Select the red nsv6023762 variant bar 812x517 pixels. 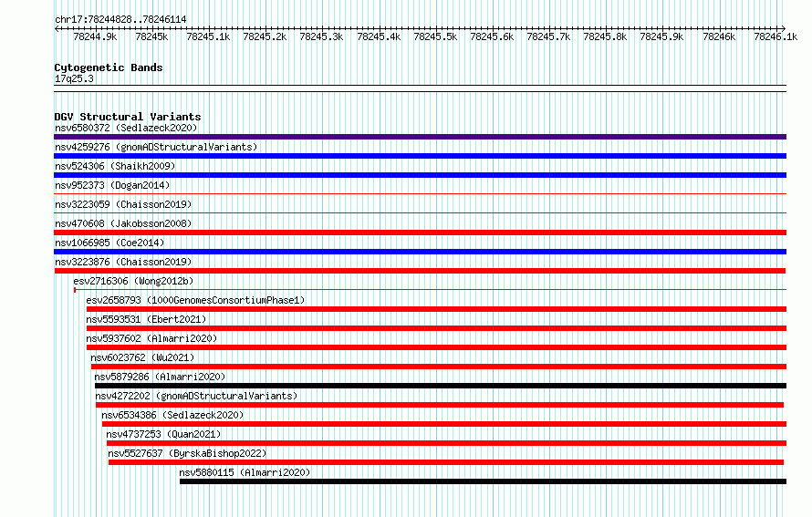(x=439, y=367)
